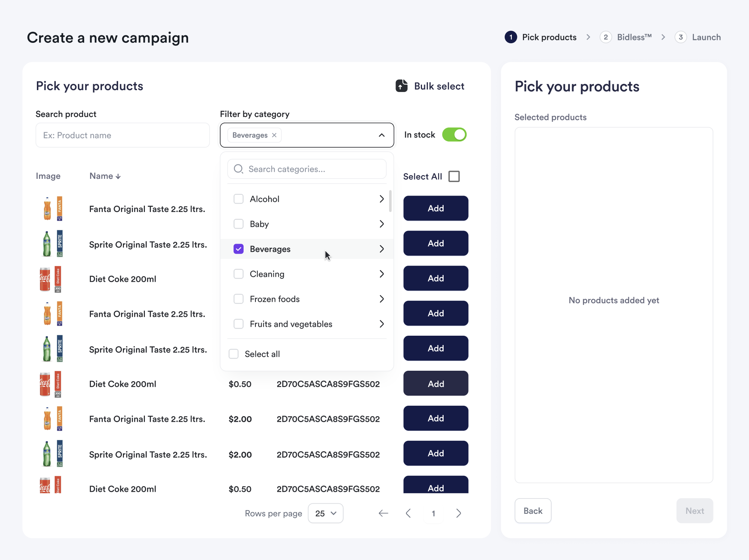Select page number 1
The image size is (749, 560).
click(434, 513)
